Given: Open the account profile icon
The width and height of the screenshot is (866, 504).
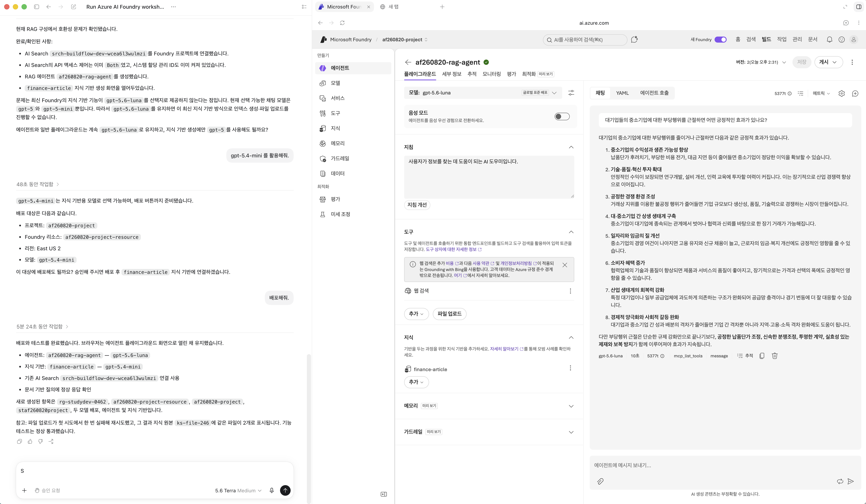Looking at the screenshot, I should coord(854,40).
